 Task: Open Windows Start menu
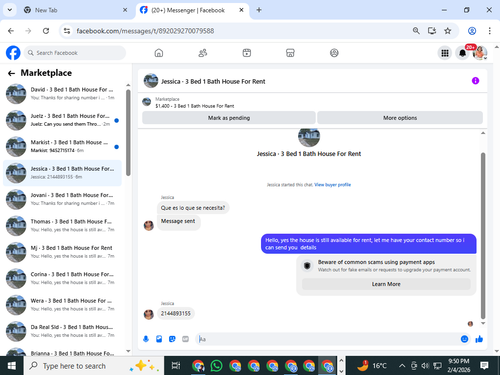(x=11, y=366)
